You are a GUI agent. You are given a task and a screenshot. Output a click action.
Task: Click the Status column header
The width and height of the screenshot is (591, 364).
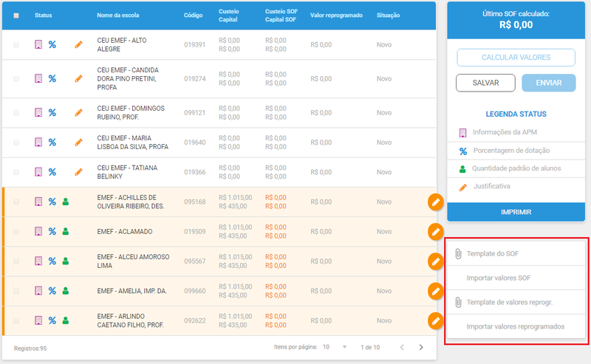[44, 15]
